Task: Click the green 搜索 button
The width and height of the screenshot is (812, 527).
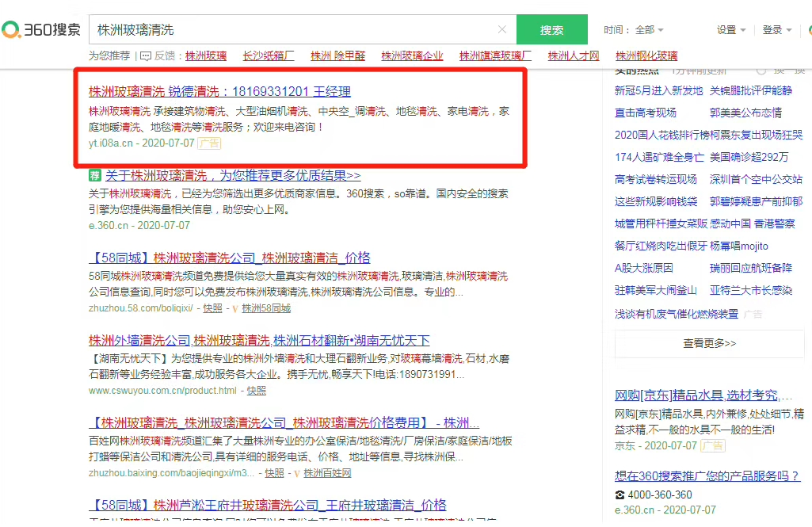Action: click(x=551, y=29)
